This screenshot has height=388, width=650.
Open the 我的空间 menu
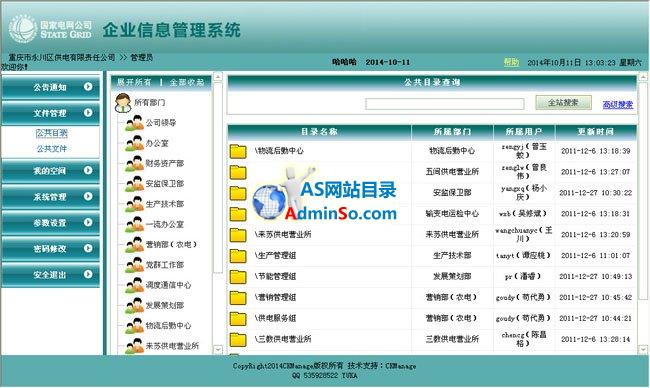click(51, 171)
